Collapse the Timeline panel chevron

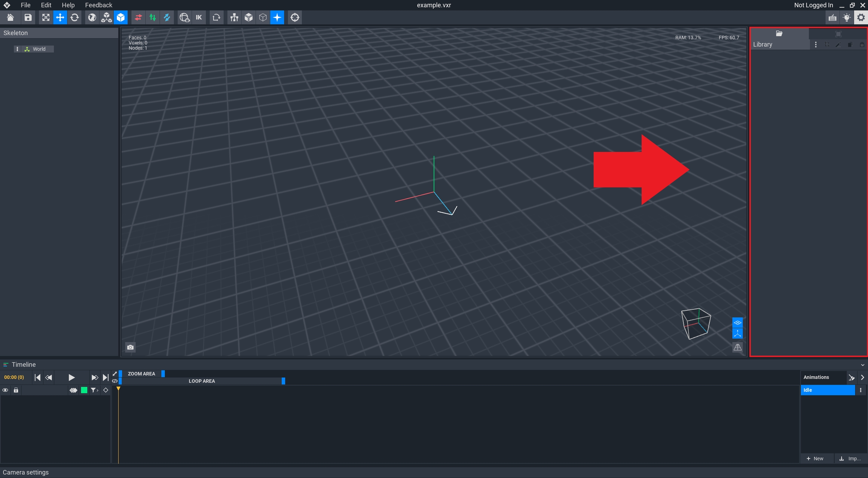(863, 365)
